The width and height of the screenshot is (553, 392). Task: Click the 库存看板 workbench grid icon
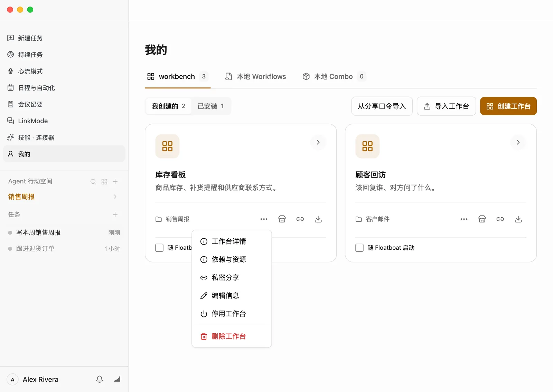click(x=167, y=146)
